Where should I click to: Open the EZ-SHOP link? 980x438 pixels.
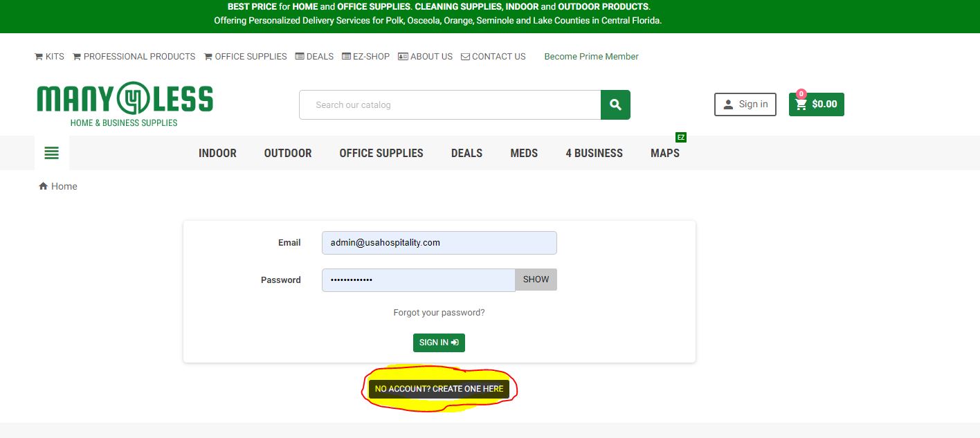click(366, 57)
